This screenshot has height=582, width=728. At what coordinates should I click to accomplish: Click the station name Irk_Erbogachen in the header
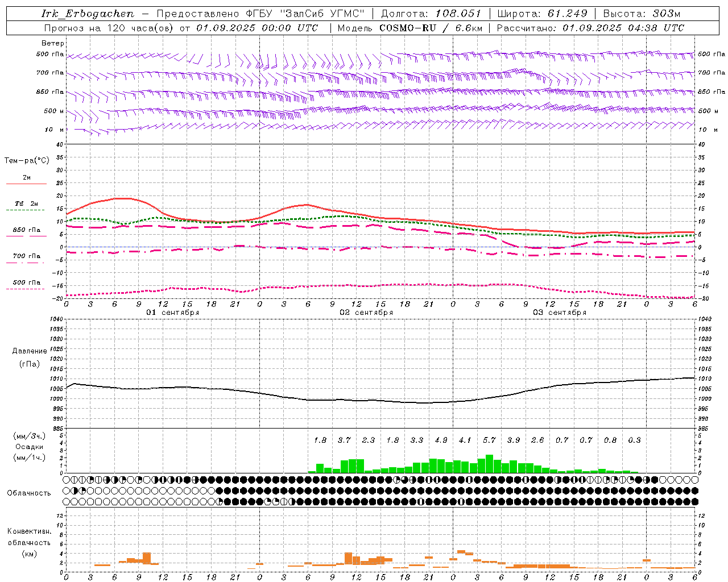tap(88, 14)
